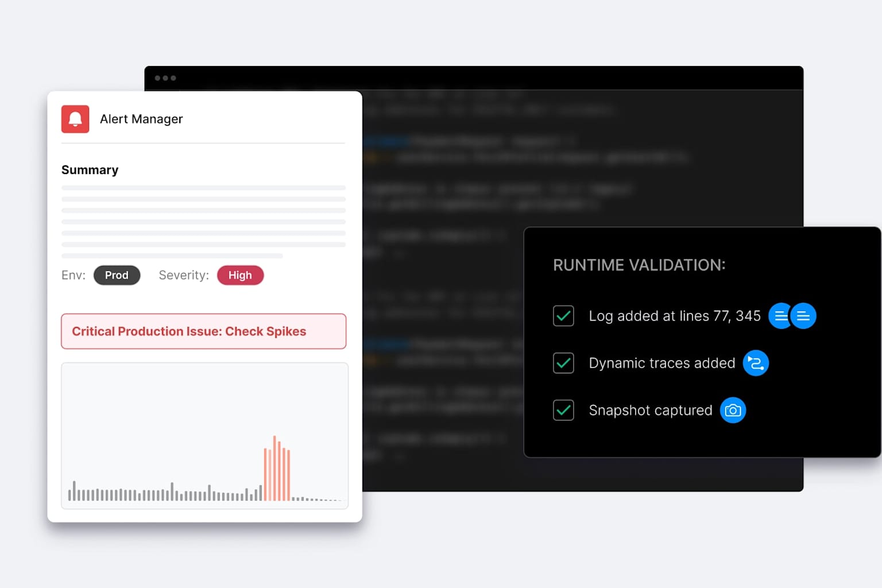Open the Prod environment selector
This screenshot has height=588, width=882.
117,275
